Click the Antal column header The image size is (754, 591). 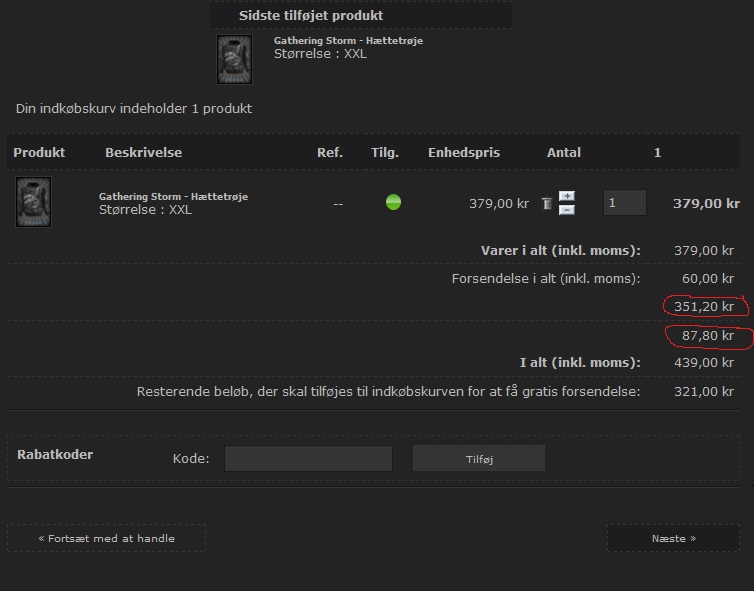564,152
